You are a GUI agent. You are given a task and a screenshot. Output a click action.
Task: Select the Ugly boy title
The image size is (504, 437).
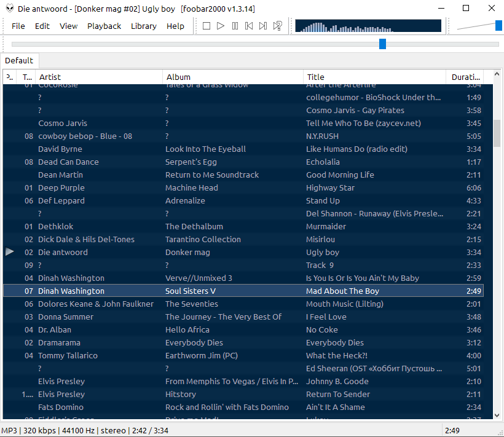323,253
